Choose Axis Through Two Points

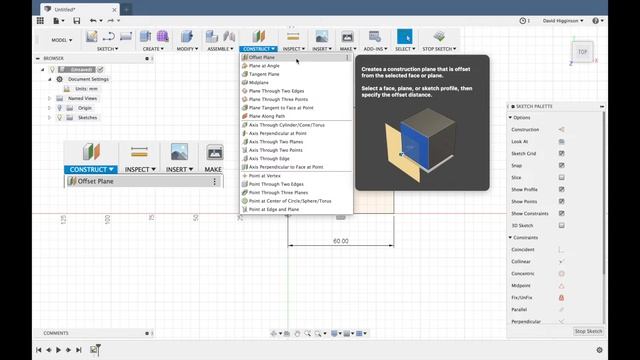(x=296, y=150)
